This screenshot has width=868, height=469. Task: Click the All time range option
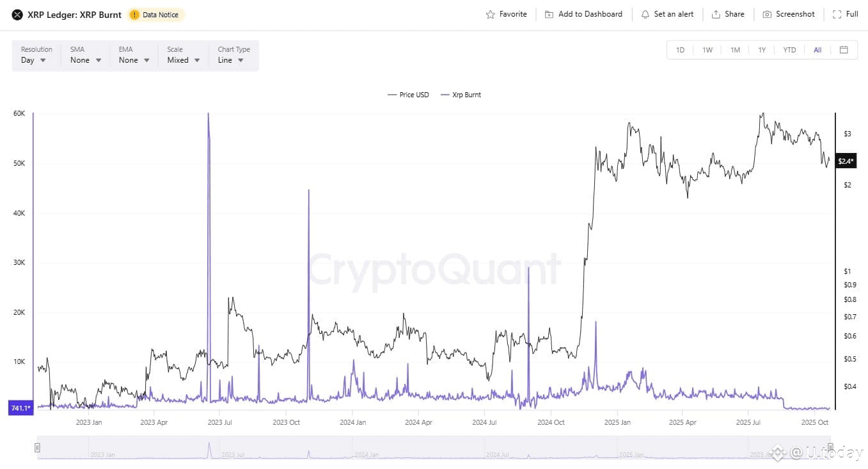pos(817,49)
